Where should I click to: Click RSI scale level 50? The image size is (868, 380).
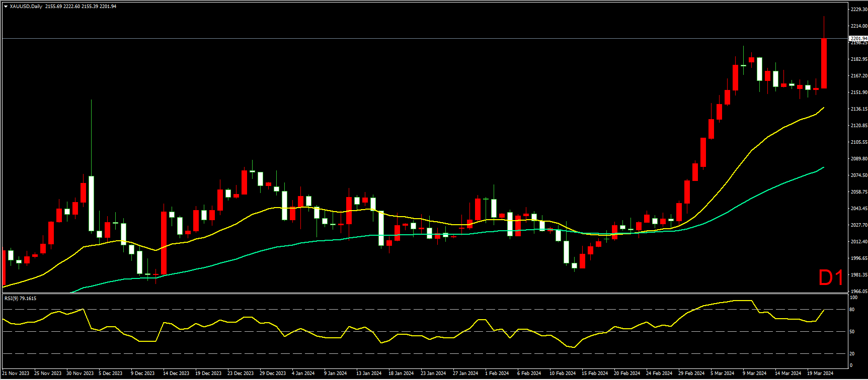(852, 332)
